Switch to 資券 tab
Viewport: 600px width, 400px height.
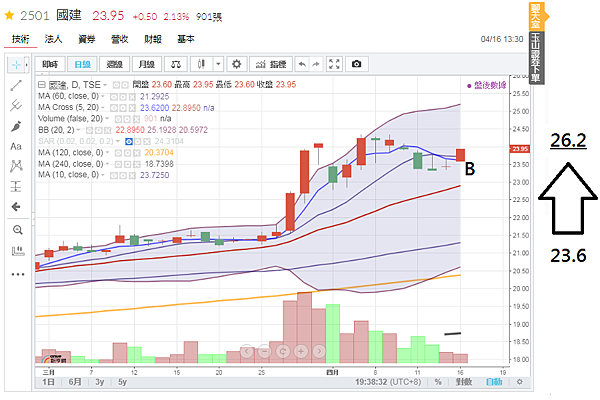(x=86, y=39)
